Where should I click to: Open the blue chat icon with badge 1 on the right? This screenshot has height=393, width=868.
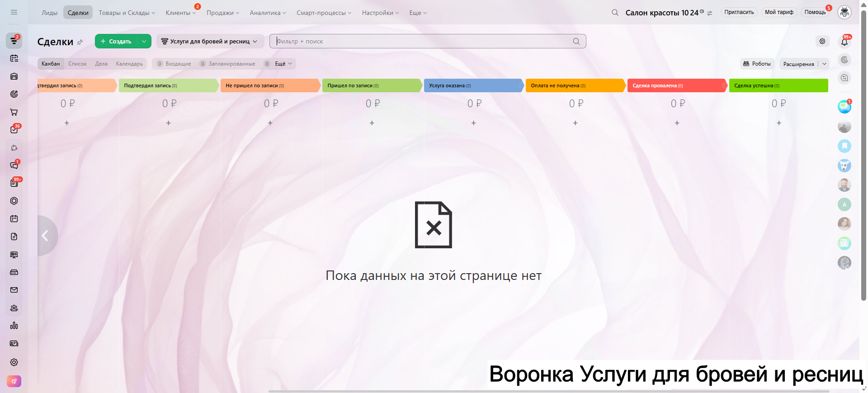tap(844, 107)
